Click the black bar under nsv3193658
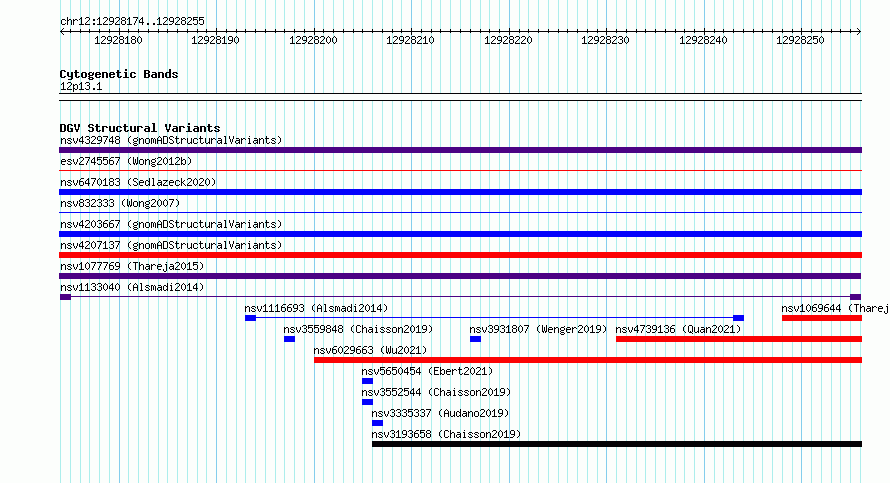Screen dimensions: 890x483 [617, 444]
